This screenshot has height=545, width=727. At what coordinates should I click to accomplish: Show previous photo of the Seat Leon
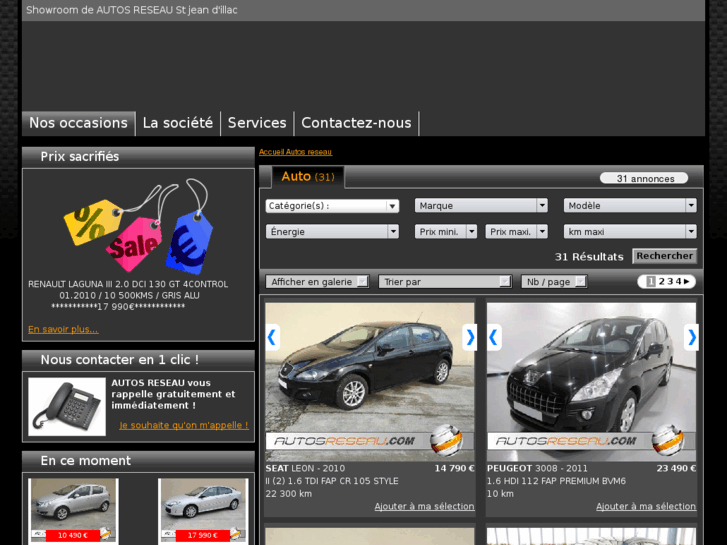pos(272,337)
